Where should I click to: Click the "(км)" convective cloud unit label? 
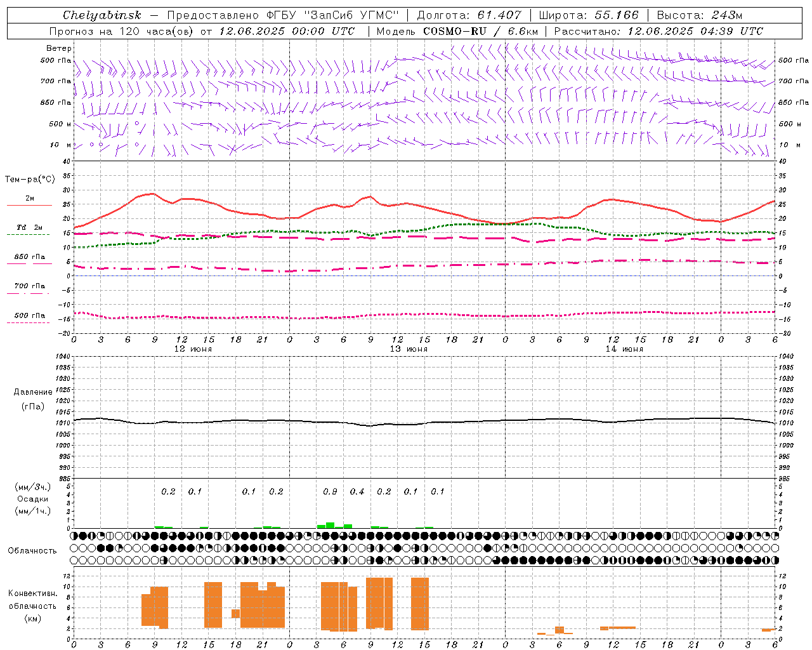(x=33, y=618)
